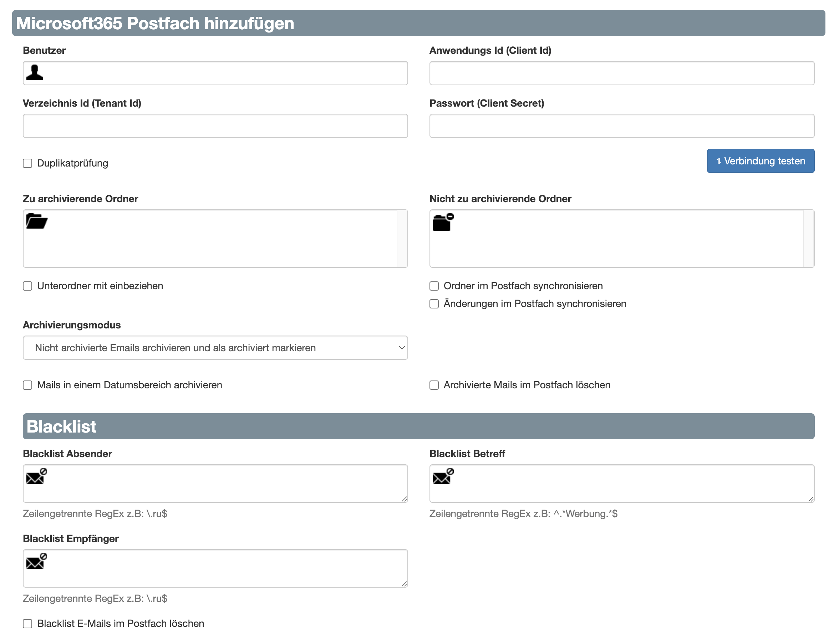Image resolution: width=834 pixels, height=644 pixels.
Task: Click the blocked envelope icon in Blacklist Betreff
Action: (x=443, y=476)
